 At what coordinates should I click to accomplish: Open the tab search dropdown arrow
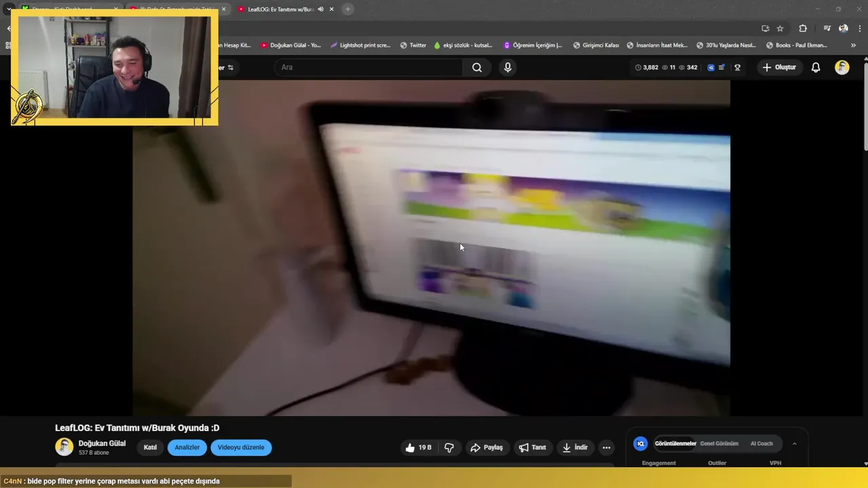tap(8, 9)
